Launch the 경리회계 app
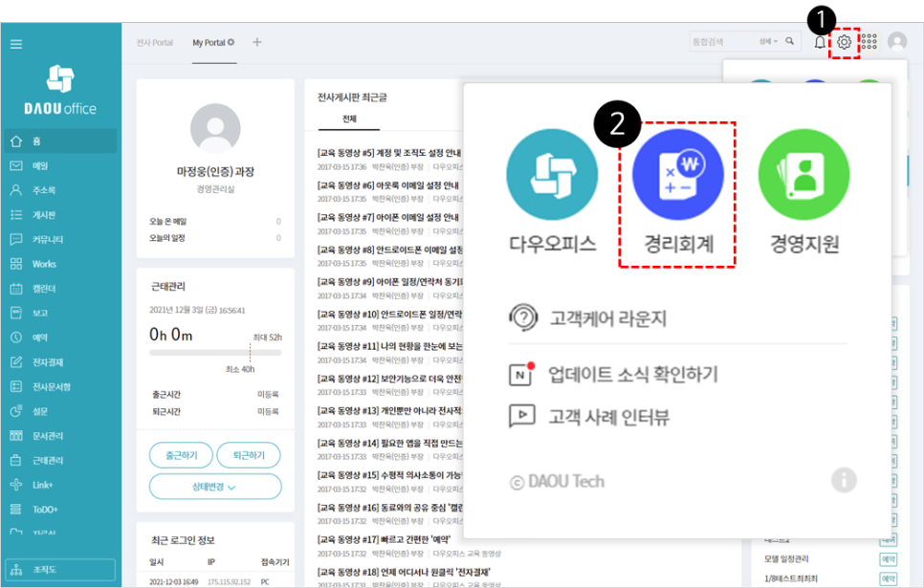 point(677,192)
